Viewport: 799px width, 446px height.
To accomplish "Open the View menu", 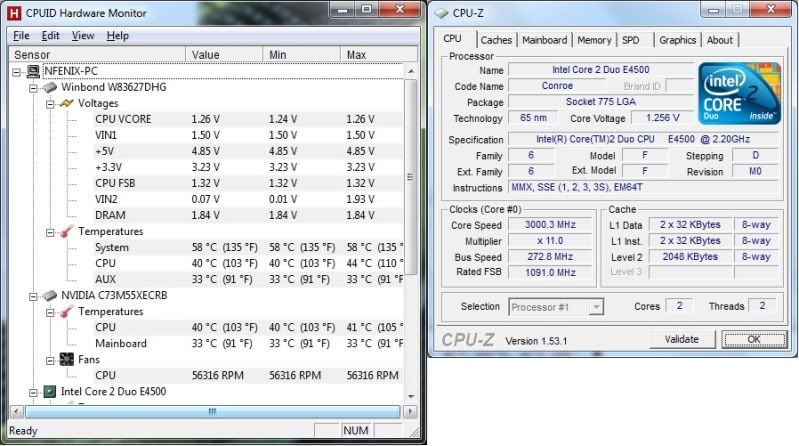I will (x=83, y=36).
